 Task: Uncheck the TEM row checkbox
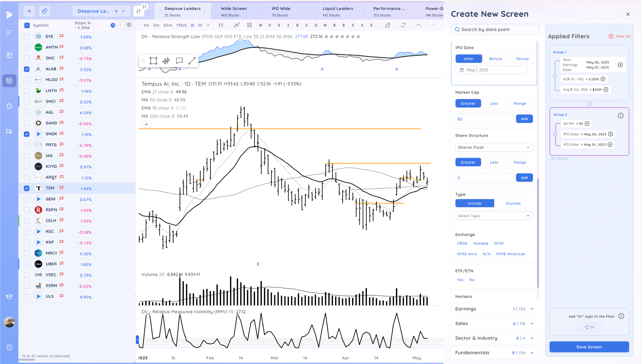pos(27,188)
